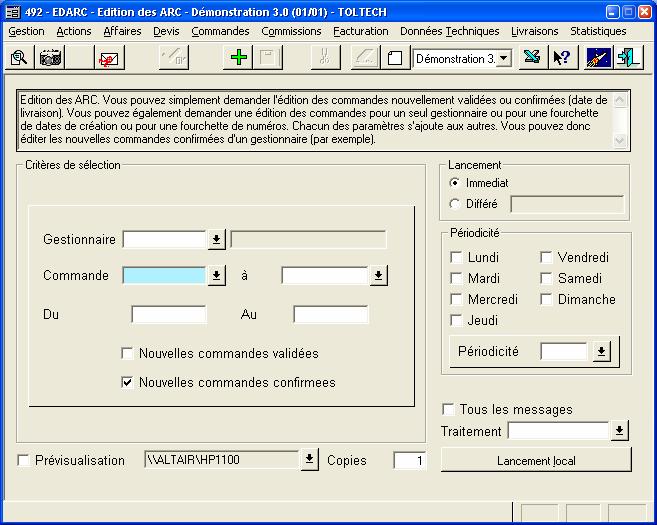
Task: Click the rocket launch toolbar icon
Action: 598,57
